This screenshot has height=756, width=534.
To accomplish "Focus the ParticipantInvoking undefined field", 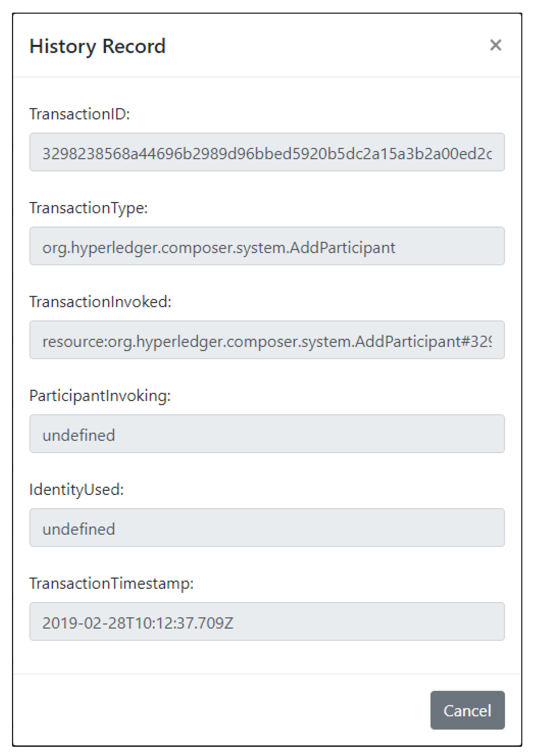I will coord(267,434).
